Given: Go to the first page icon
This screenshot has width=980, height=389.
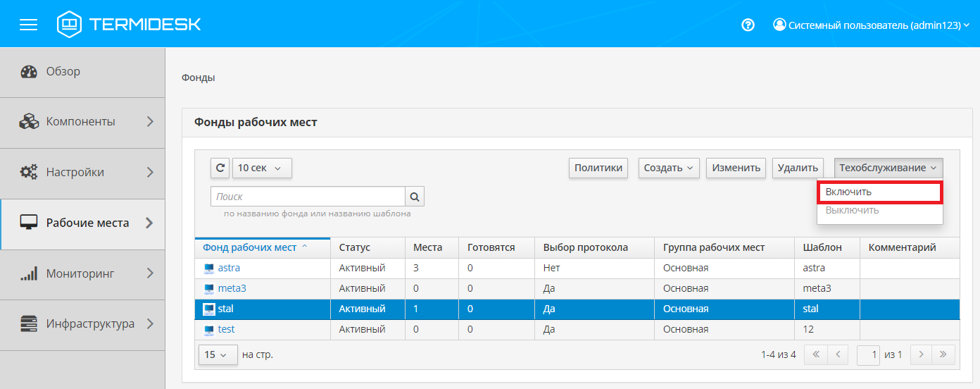Looking at the screenshot, I should 816,355.
